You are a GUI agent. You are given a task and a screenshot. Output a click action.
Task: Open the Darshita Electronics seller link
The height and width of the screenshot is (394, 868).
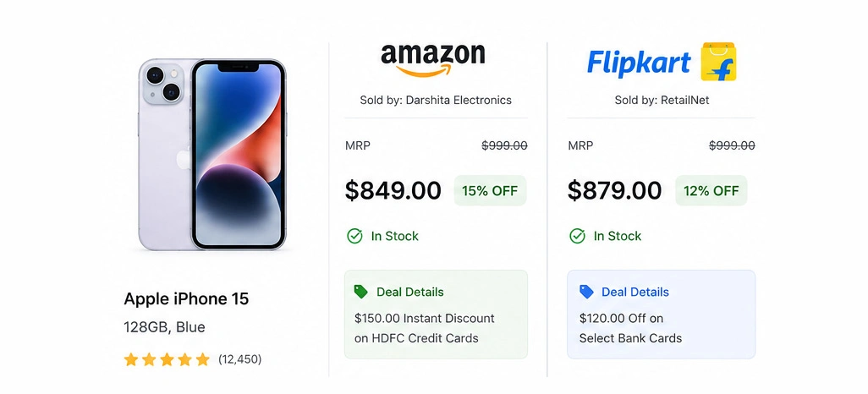pos(459,100)
